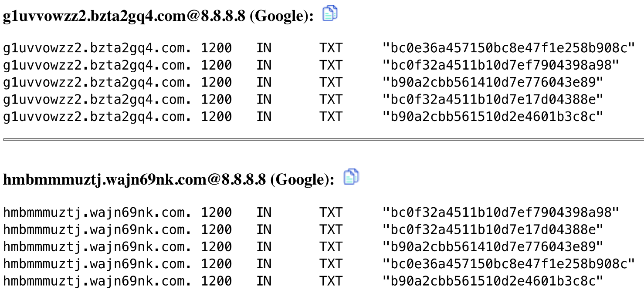Click the IN class in last g1uvvowzz2 row
This screenshot has width=644, height=293.
[264, 117]
